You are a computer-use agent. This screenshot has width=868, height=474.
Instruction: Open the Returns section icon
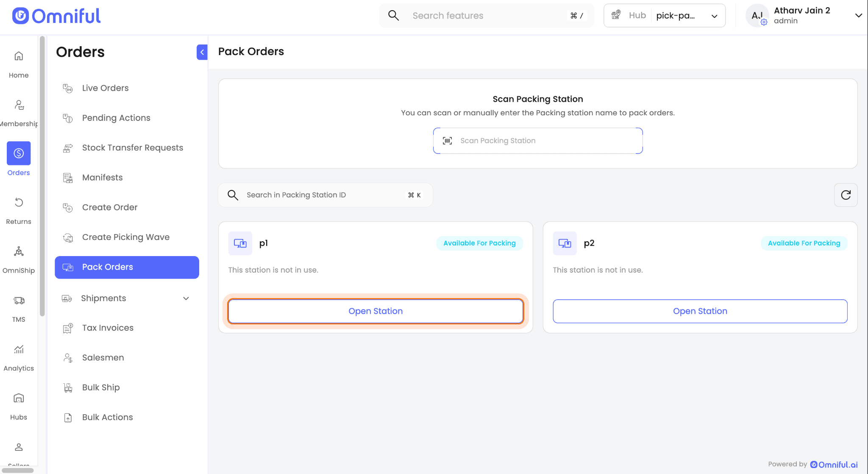point(19,203)
